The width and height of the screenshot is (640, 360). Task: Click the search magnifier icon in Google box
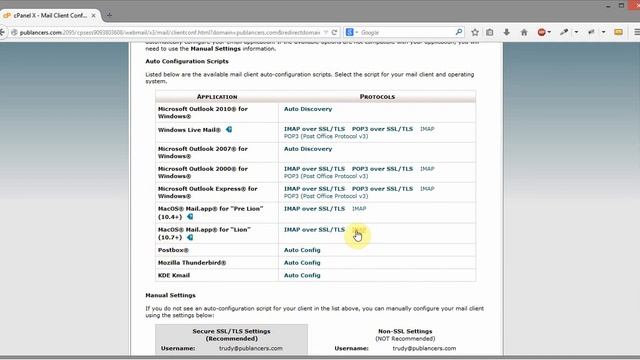tap(459, 32)
